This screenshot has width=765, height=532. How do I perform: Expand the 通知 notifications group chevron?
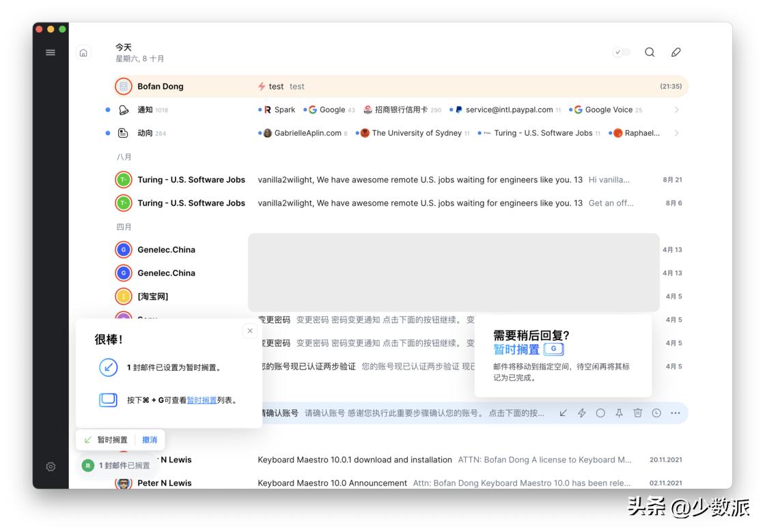tap(677, 109)
